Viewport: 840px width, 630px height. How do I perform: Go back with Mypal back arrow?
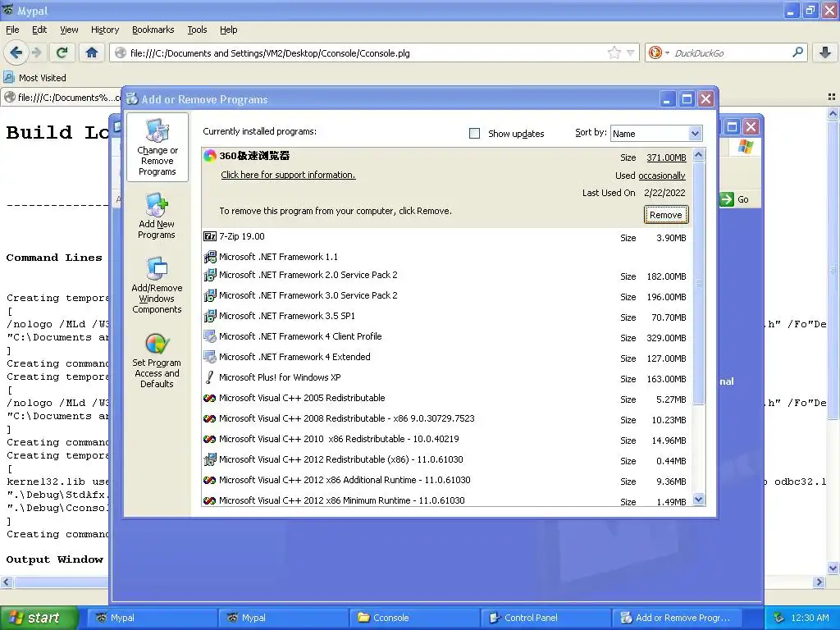(16, 52)
